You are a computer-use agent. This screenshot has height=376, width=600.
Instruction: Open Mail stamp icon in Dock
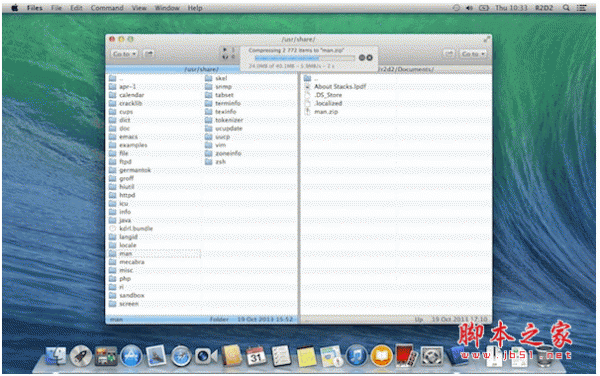pos(156,356)
